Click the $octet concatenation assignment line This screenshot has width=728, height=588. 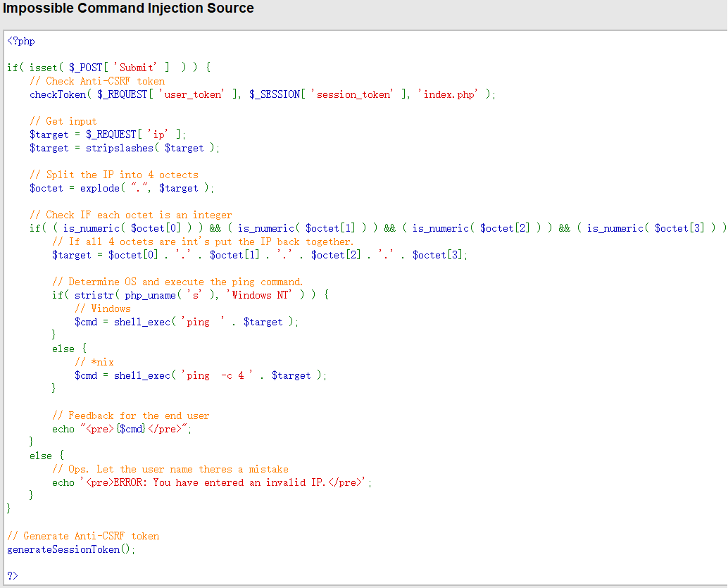click(x=259, y=255)
